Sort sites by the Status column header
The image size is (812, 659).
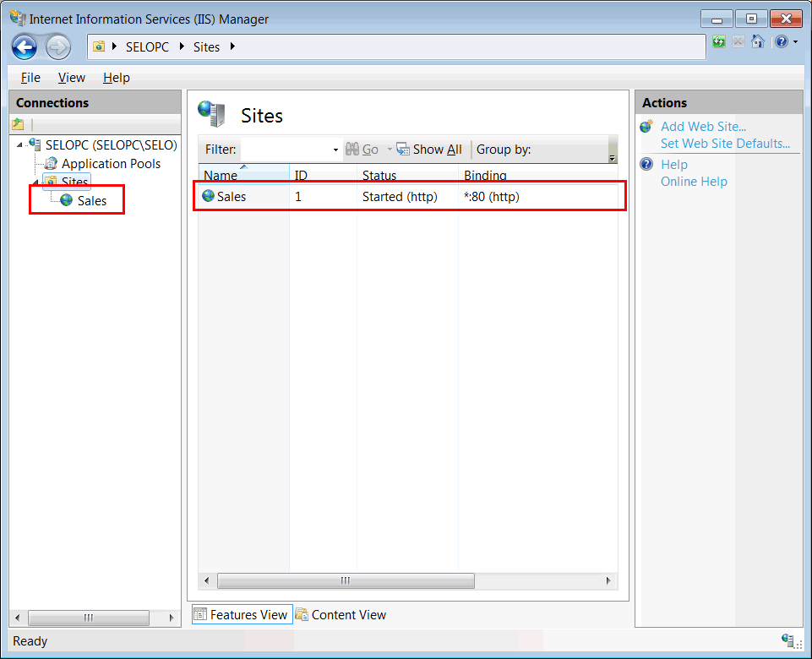pyautogui.click(x=407, y=173)
